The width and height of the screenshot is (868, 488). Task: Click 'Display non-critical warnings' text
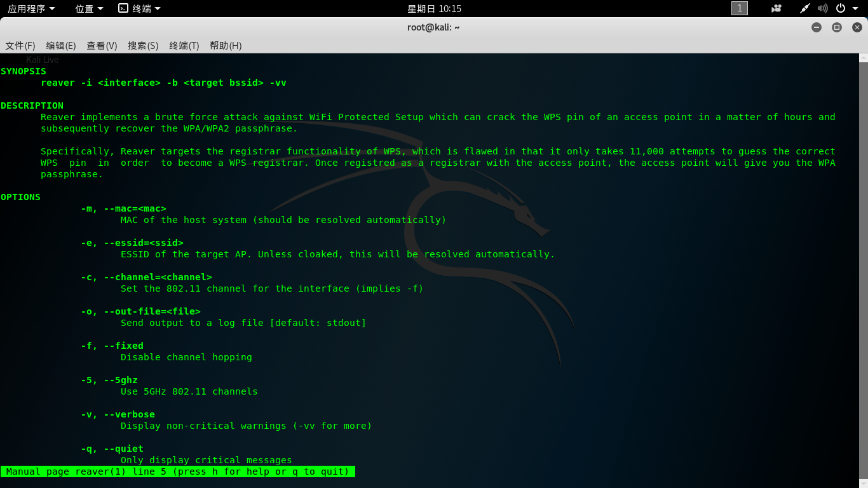pos(246,426)
